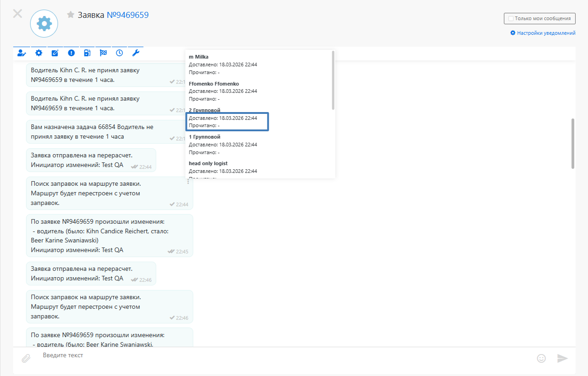Click the checkered flag icon in the toolbar
Image resolution: width=588 pixels, height=376 pixels.
tap(103, 53)
